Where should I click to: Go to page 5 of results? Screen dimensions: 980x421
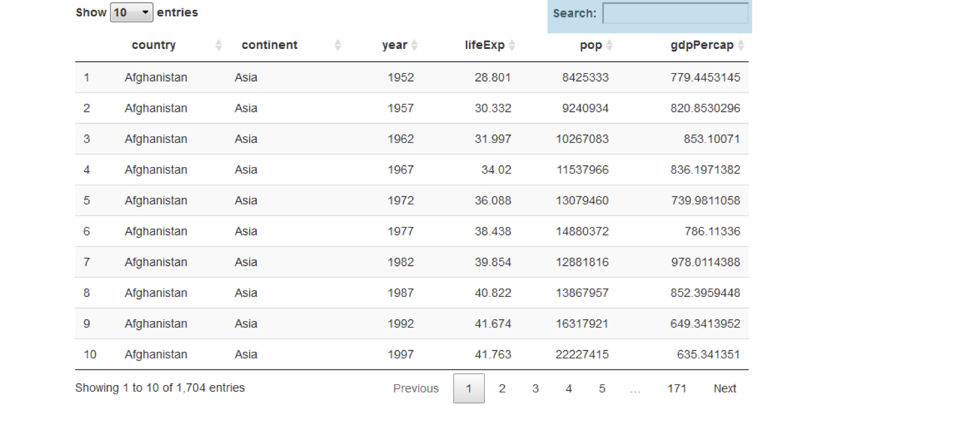point(602,388)
